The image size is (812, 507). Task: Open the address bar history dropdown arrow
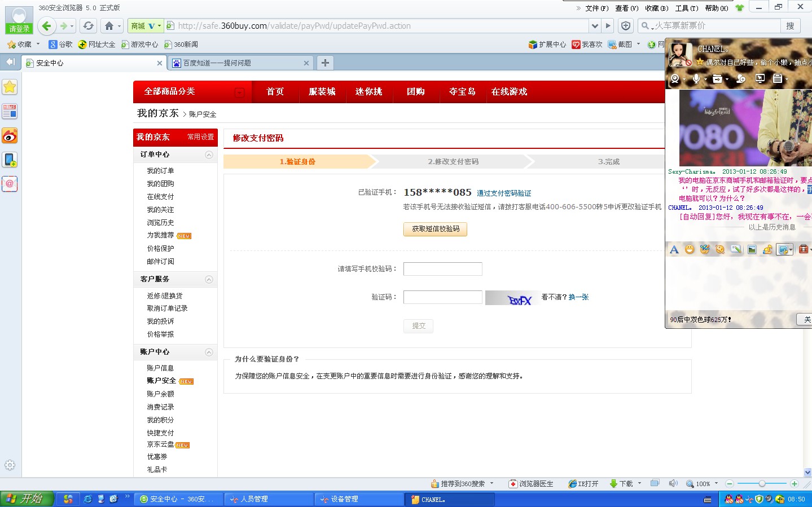coord(595,25)
